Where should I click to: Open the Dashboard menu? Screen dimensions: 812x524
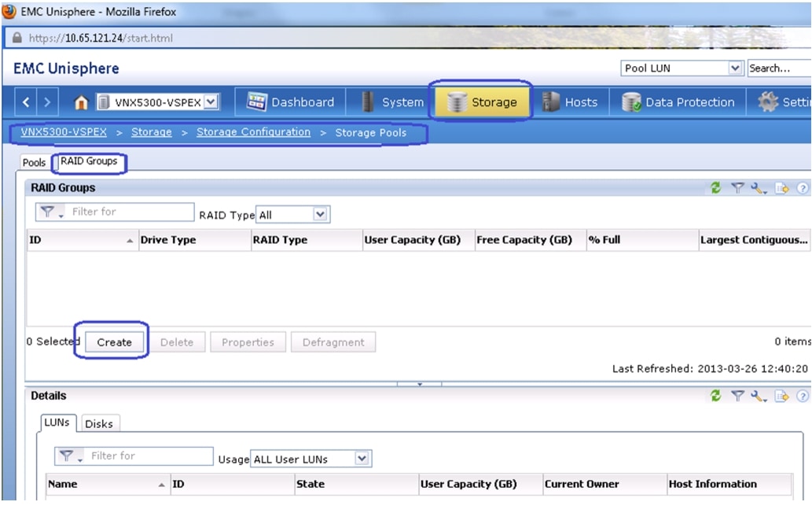point(291,102)
